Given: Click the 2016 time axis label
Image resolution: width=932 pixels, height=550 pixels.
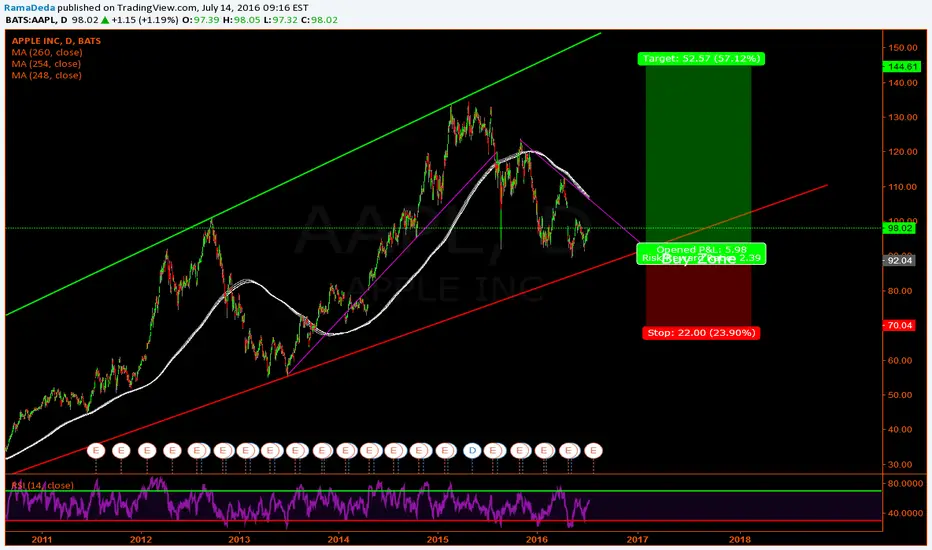Looking at the screenshot, I should [537, 539].
